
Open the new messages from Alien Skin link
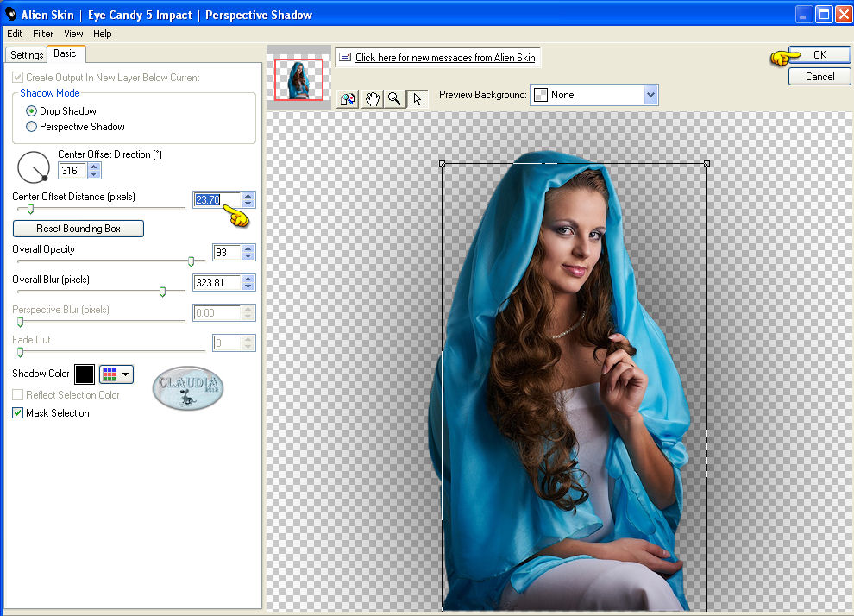(445, 58)
